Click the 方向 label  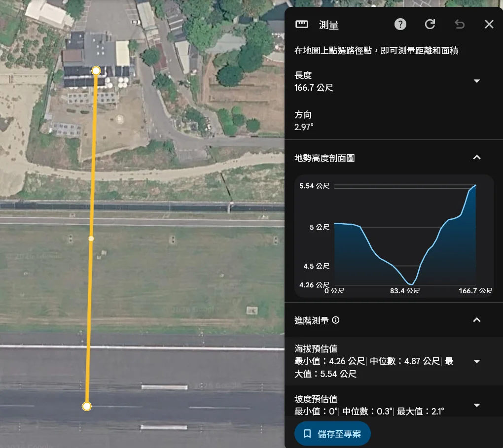point(303,115)
